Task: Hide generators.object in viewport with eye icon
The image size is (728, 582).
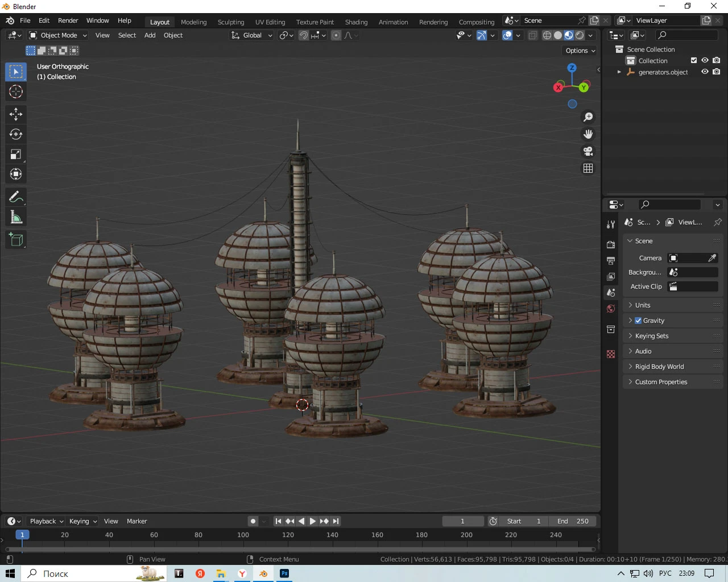Action: 705,72
